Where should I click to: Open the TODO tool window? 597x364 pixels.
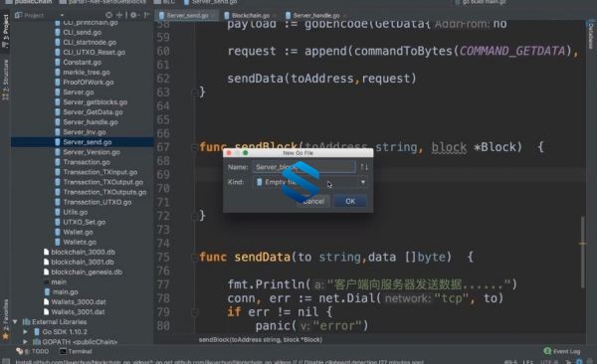tap(33, 351)
